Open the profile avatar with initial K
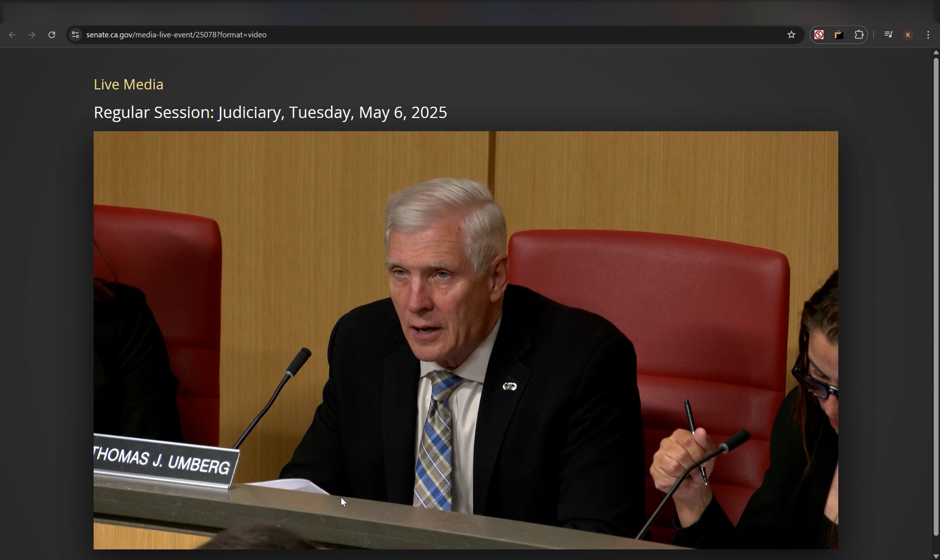 (x=908, y=35)
